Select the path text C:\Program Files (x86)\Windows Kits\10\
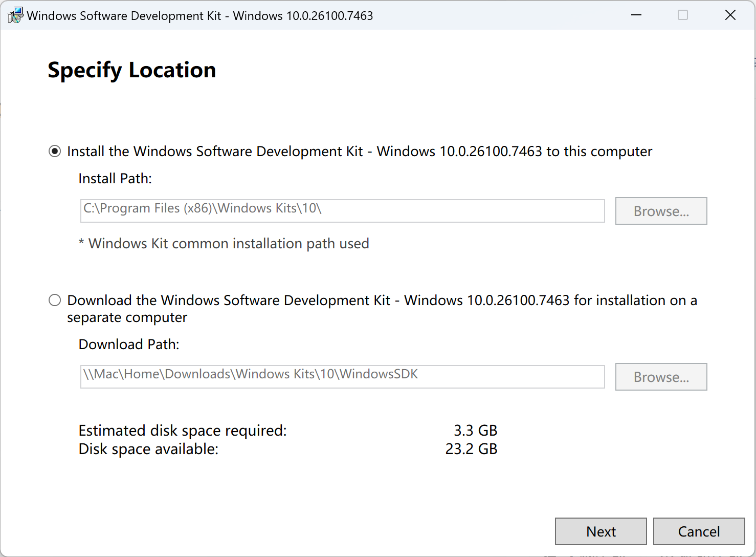This screenshot has width=756, height=557. pos(202,208)
